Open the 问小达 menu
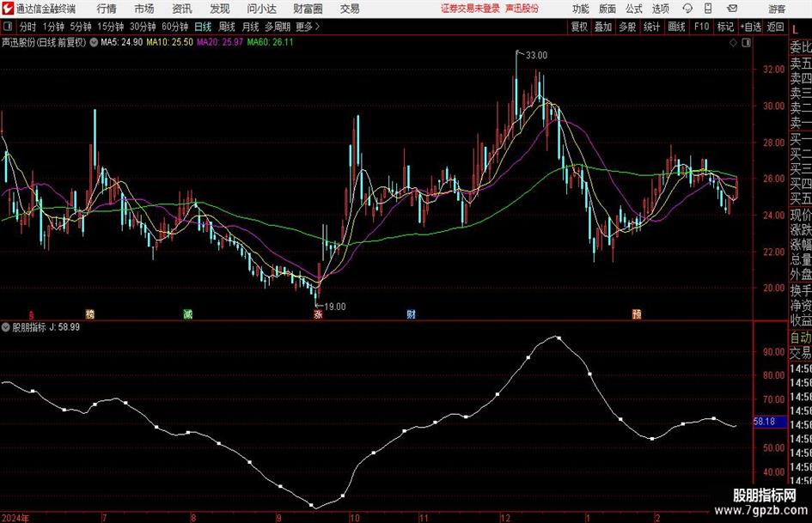Viewport: 812px width, 523px height. pos(261,9)
